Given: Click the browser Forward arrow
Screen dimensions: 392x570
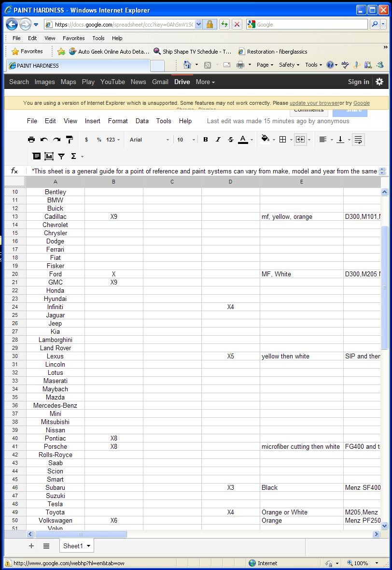Looking at the screenshot, I should pos(25,24).
